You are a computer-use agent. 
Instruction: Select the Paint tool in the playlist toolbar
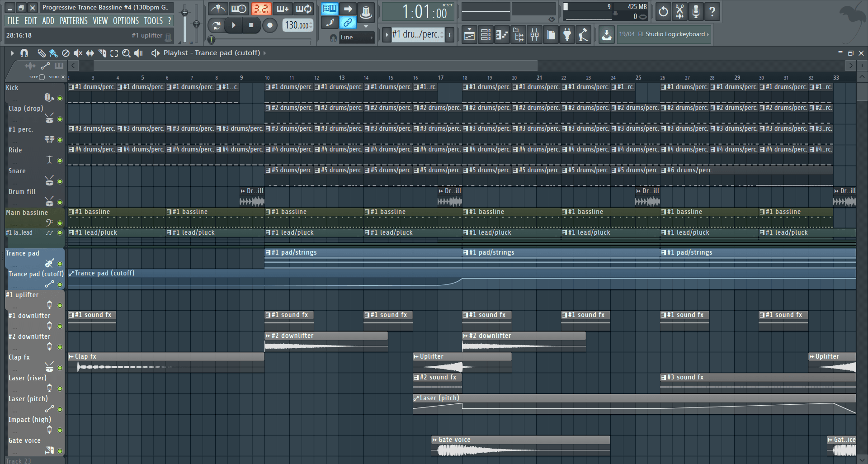53,53
